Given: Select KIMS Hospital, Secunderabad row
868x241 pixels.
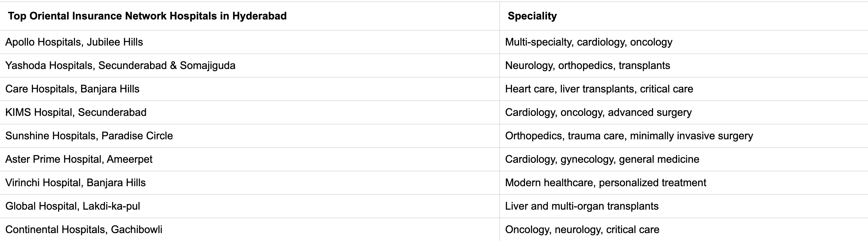Looking at the screenshot, I should (x=76, y=112).
